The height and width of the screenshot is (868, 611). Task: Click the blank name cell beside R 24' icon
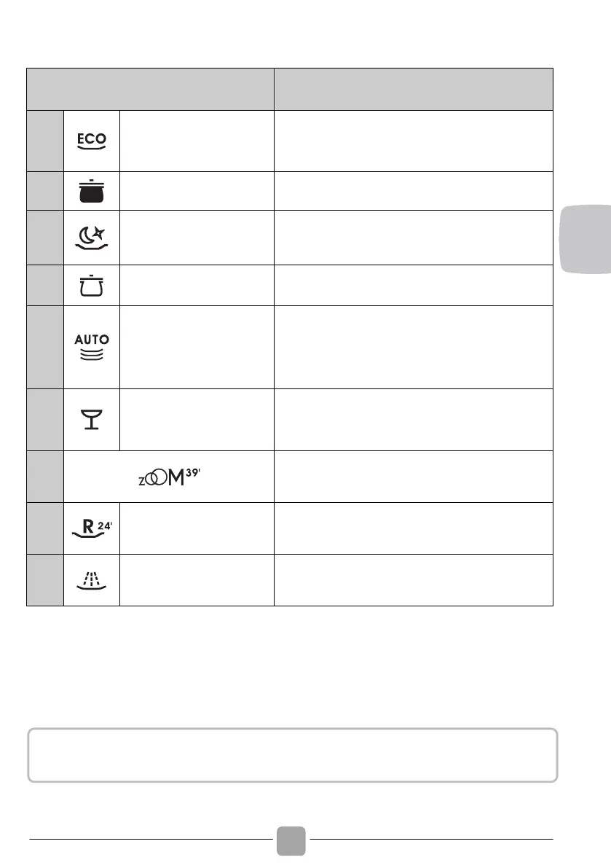pos(197,528)
